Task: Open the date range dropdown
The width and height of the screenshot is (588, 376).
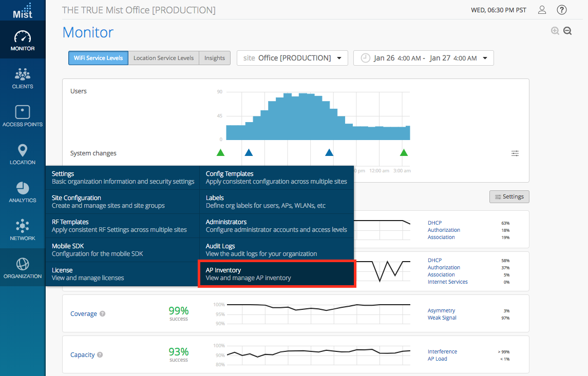Action: pos(423,58)
